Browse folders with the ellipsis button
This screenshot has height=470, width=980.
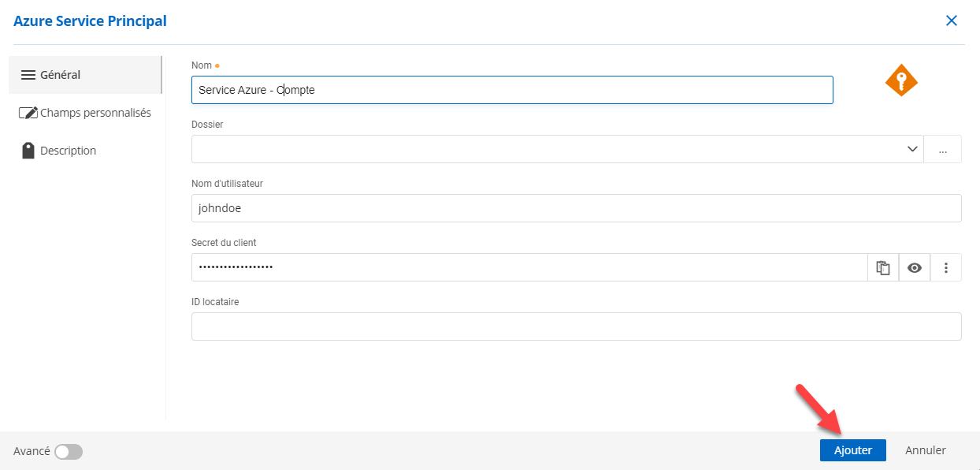click(x=943, y=149)
